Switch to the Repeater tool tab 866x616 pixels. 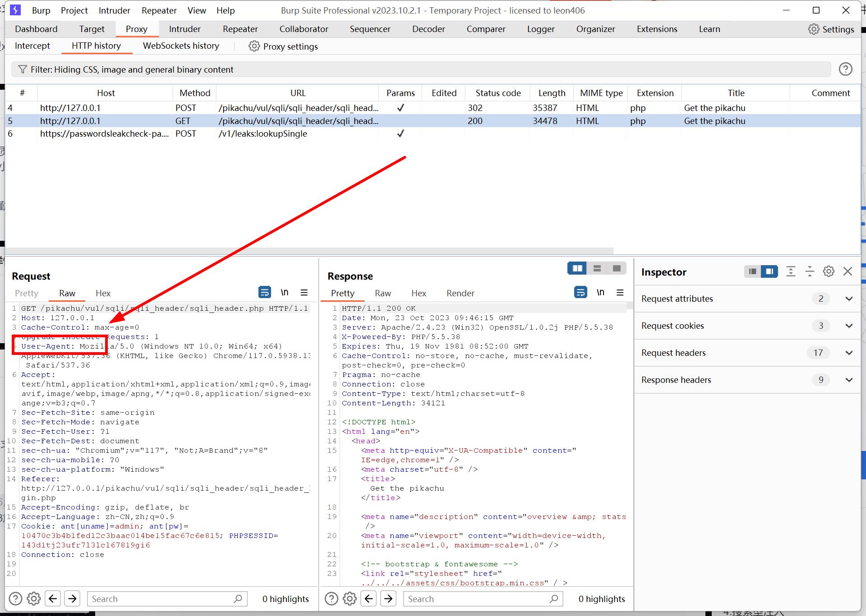pyautogui.click(x=240, y=29)
